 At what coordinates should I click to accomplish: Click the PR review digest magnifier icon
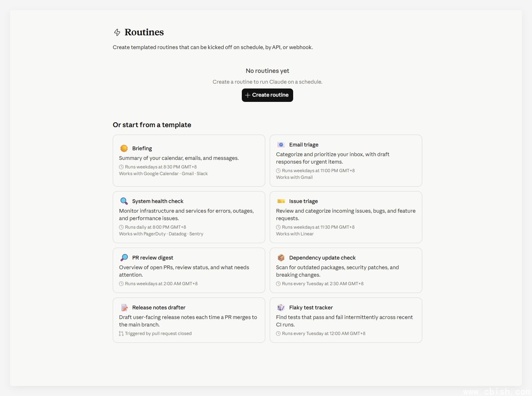124,258
